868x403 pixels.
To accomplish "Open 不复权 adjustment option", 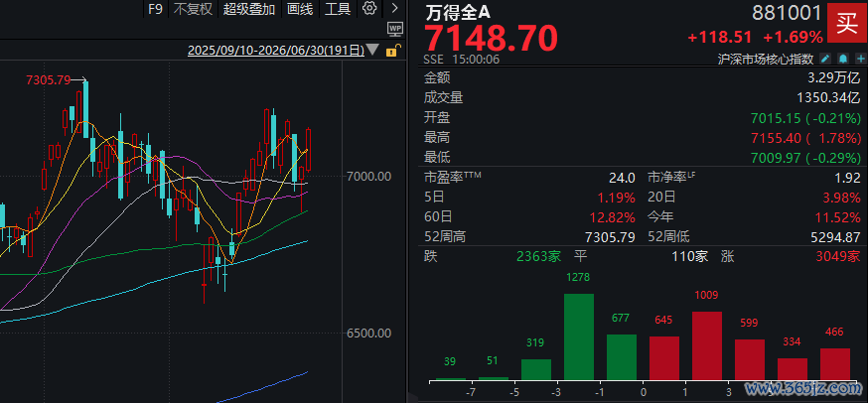I will click(193, 9).
